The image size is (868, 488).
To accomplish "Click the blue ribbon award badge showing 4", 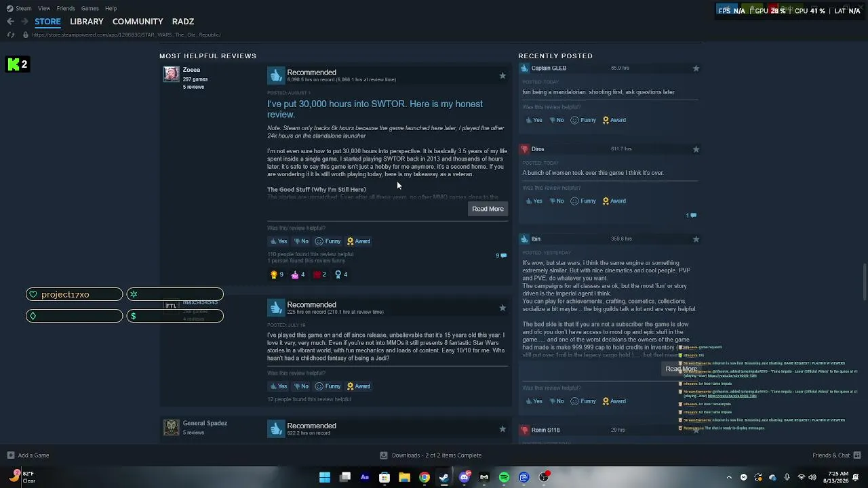I will [341, 274].
